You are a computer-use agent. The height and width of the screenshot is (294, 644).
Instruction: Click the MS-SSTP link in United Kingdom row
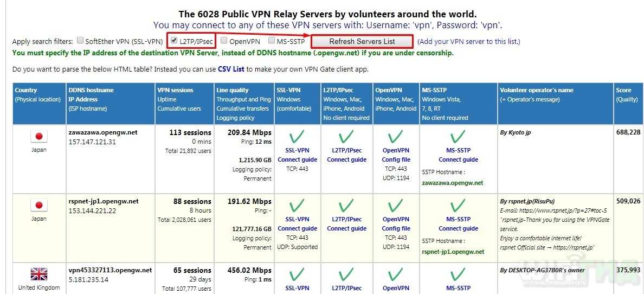[x=459, y=288]
